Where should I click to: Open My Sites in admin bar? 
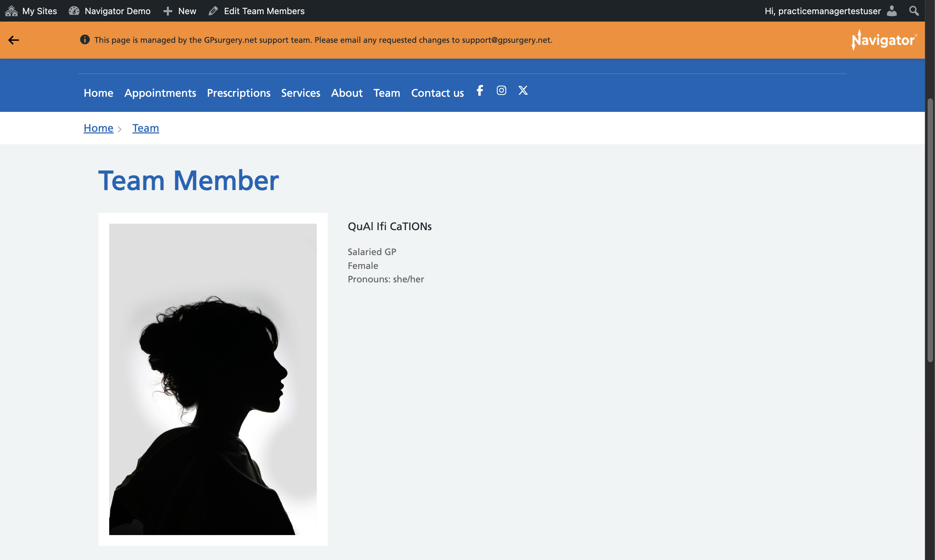pyautogui.click(x=31, y=11)
